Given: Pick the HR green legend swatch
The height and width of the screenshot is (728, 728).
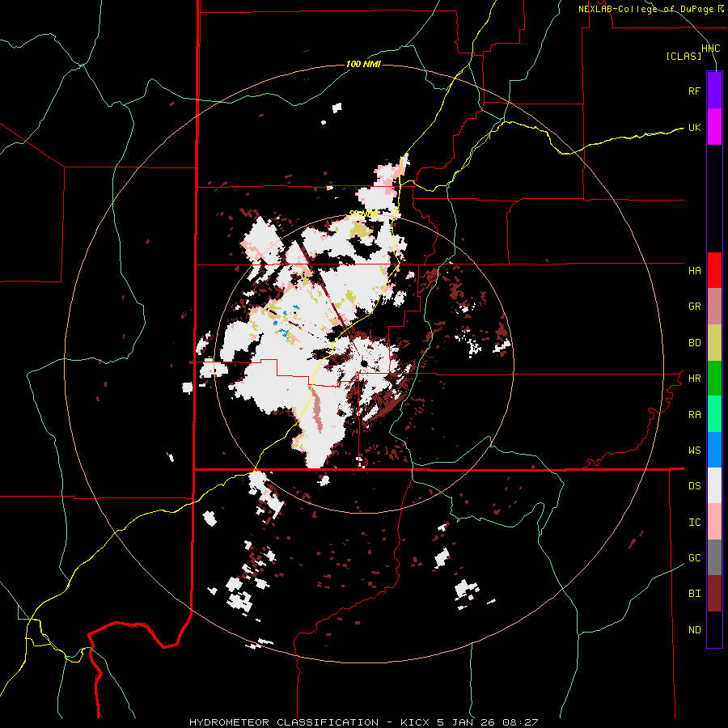Looking at the screenshot, I should click(714, 379).
